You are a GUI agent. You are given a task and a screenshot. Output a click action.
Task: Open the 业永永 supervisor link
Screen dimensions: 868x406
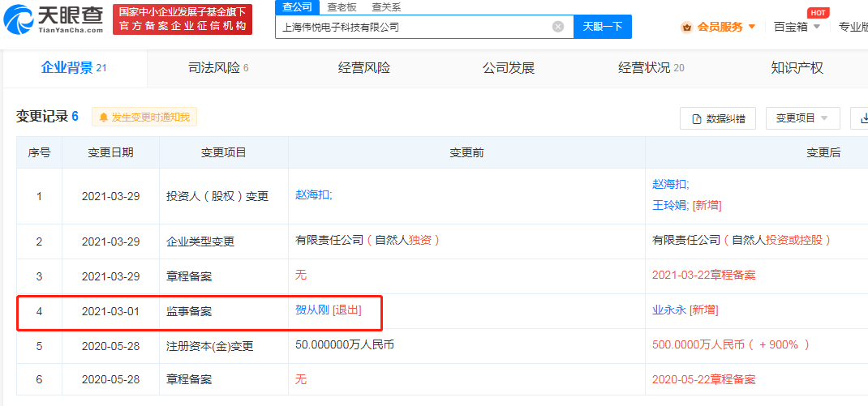pos(669,310)
